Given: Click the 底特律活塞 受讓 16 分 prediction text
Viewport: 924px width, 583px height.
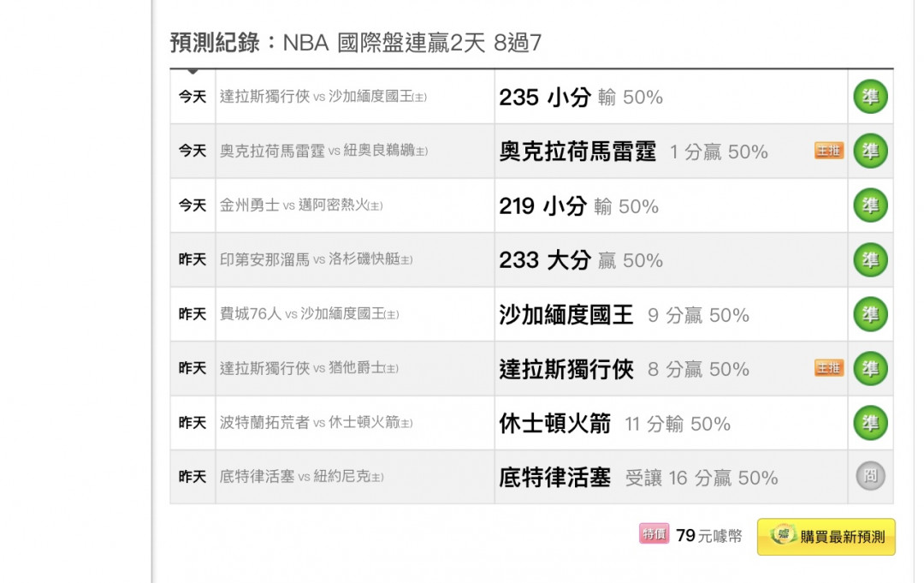Looking at the screenshot, I should click(x=638, y=478).
